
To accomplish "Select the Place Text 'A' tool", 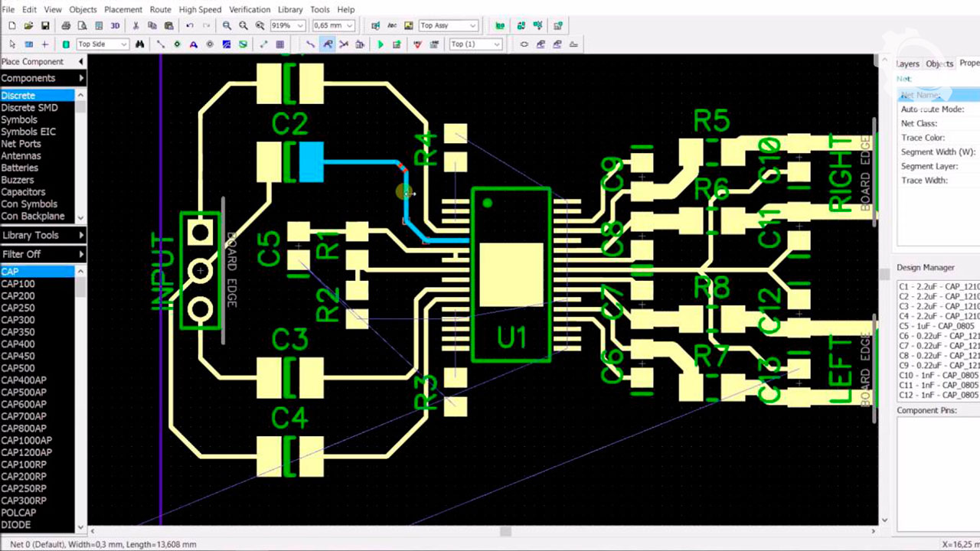I will coord(194,44).
